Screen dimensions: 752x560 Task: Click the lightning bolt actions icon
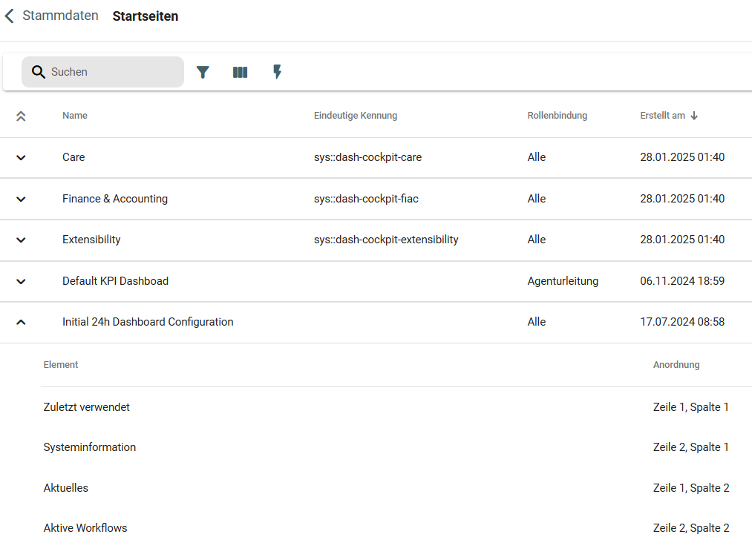tap(277, 72)
